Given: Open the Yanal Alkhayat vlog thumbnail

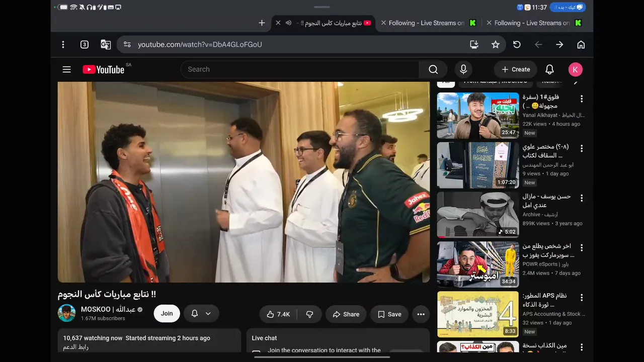Looking at the screenshot, I should click(478, 115).
